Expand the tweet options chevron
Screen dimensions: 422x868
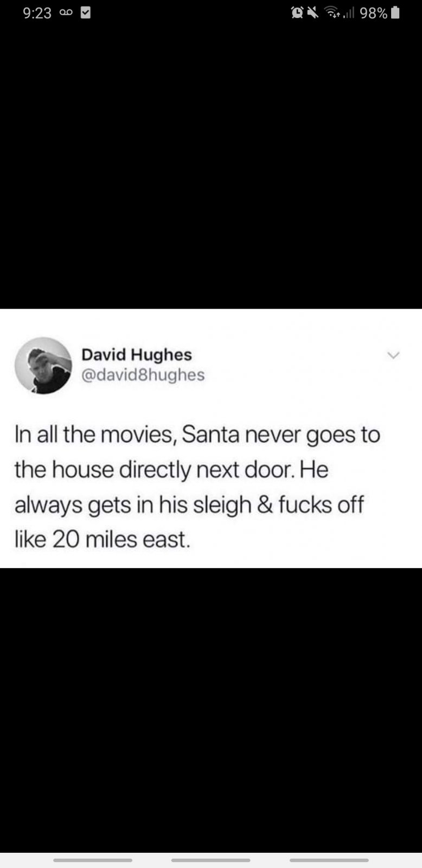394,355
